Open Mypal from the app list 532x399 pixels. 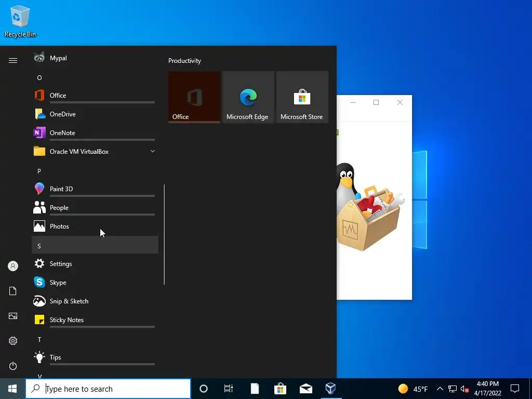pos(95,58)
